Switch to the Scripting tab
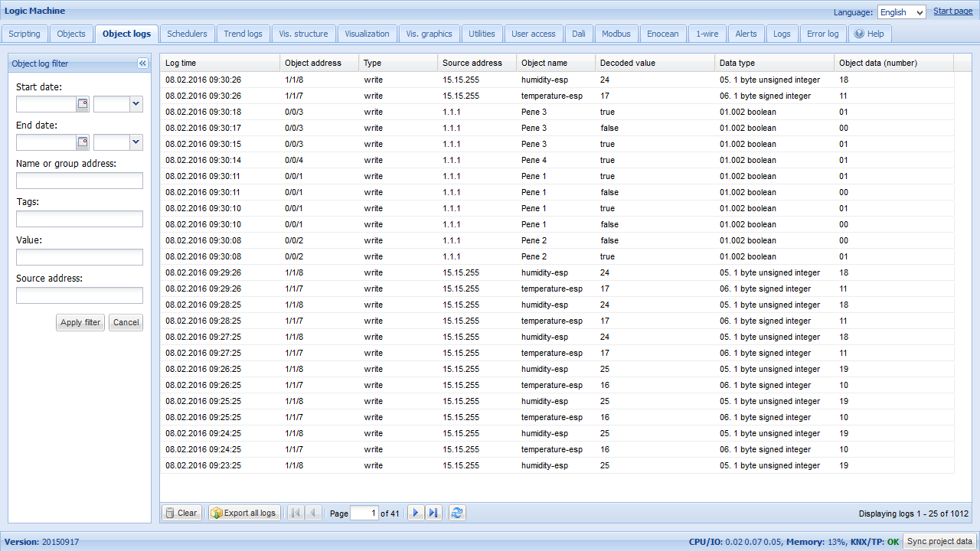The height and width of the screenshot is (551, 980). coord(24,34)
